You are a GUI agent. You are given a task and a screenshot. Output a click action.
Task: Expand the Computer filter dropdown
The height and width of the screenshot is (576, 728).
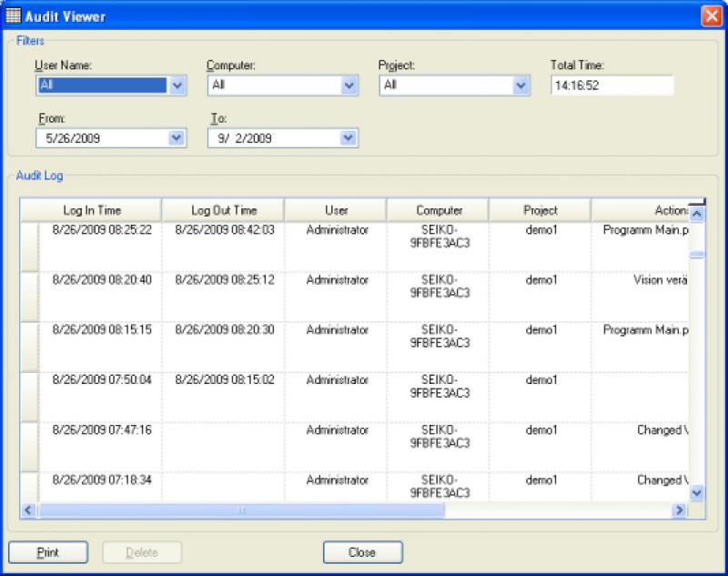pyautogui.click(x=349, y=86)
